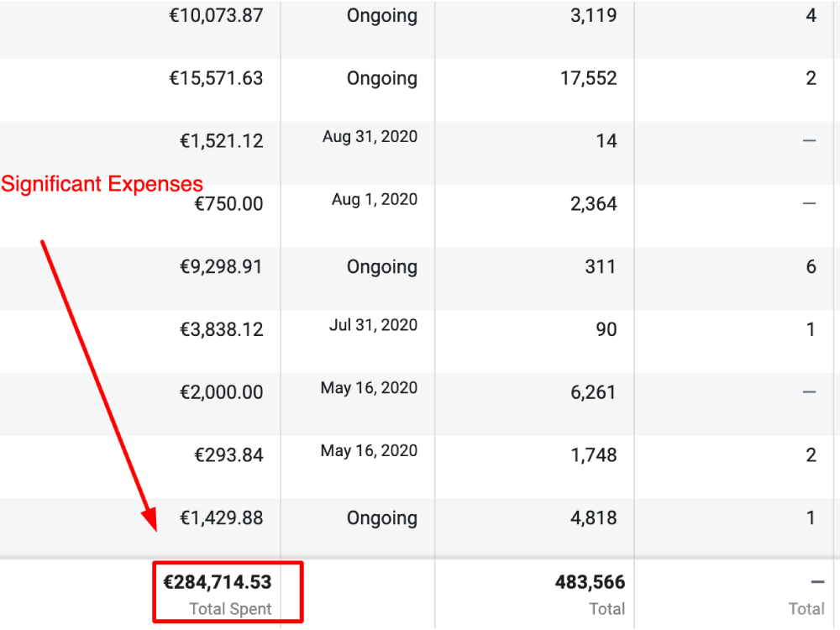Click the €293.84 spent value
Viewport: 840px width, 630px height.
coord(228,455)
